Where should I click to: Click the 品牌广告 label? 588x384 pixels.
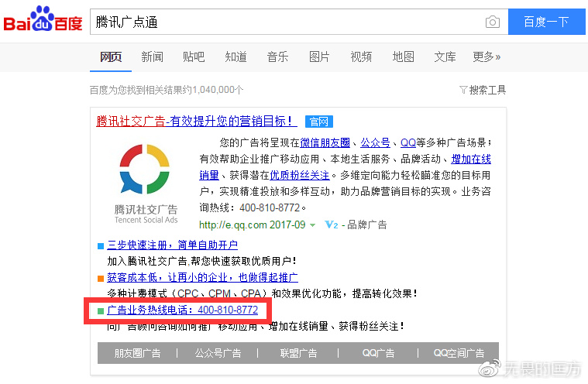coord(366,225)
